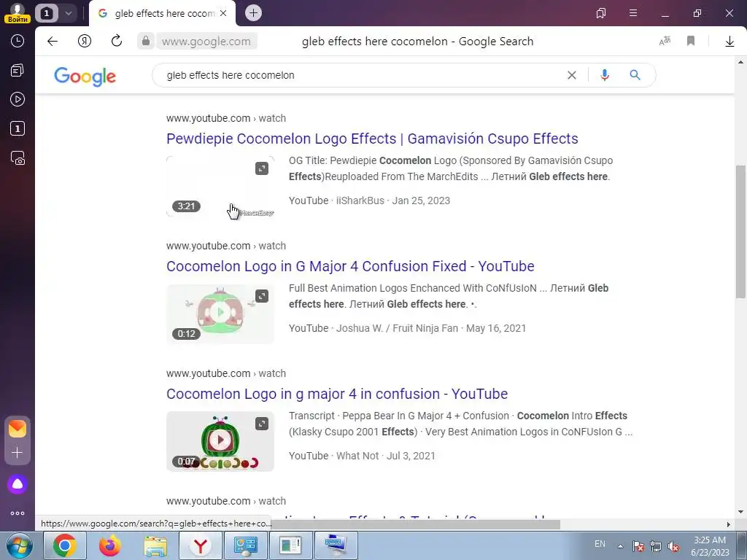
Task: Click the scrollbar down arrow
Action: tap(740, 512)
